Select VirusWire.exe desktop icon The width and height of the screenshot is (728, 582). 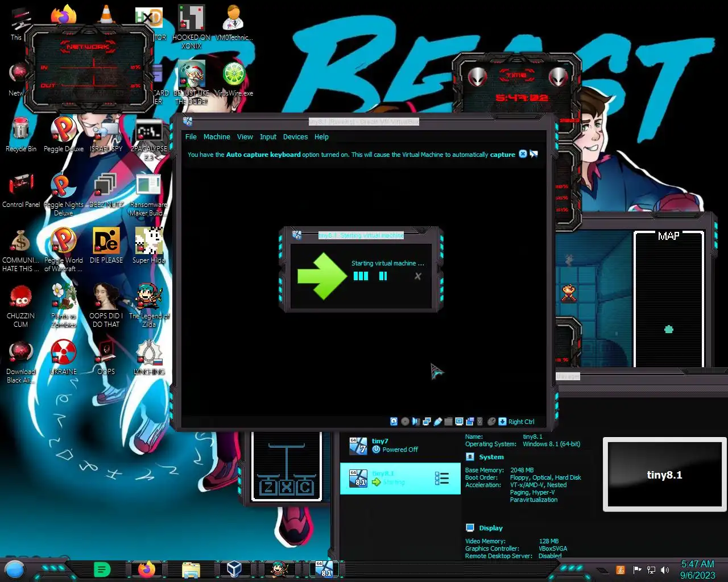tap(234, 80)
